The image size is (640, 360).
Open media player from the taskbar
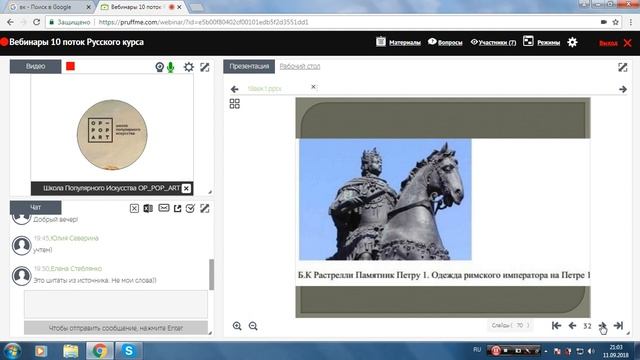tap(41, 351)
